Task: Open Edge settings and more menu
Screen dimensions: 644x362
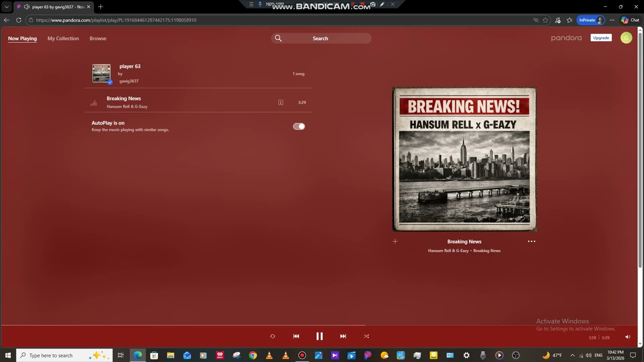Action: [x=612, y=20]
